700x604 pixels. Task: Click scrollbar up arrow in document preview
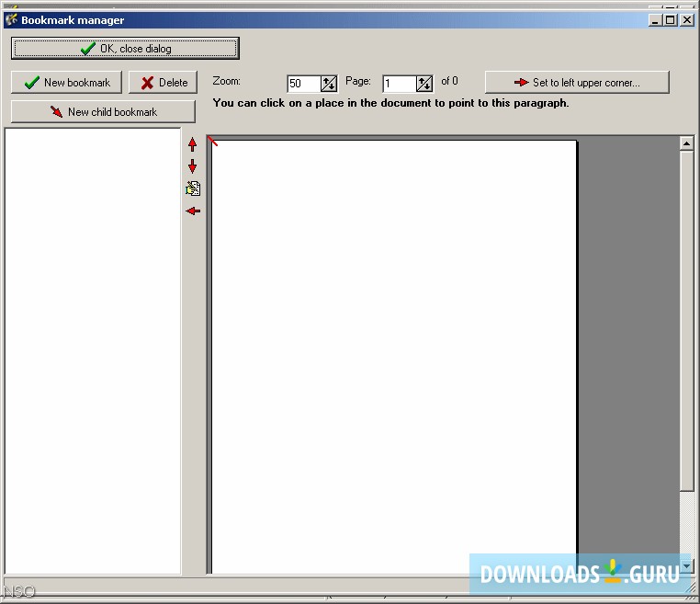(x=686, y=143)
